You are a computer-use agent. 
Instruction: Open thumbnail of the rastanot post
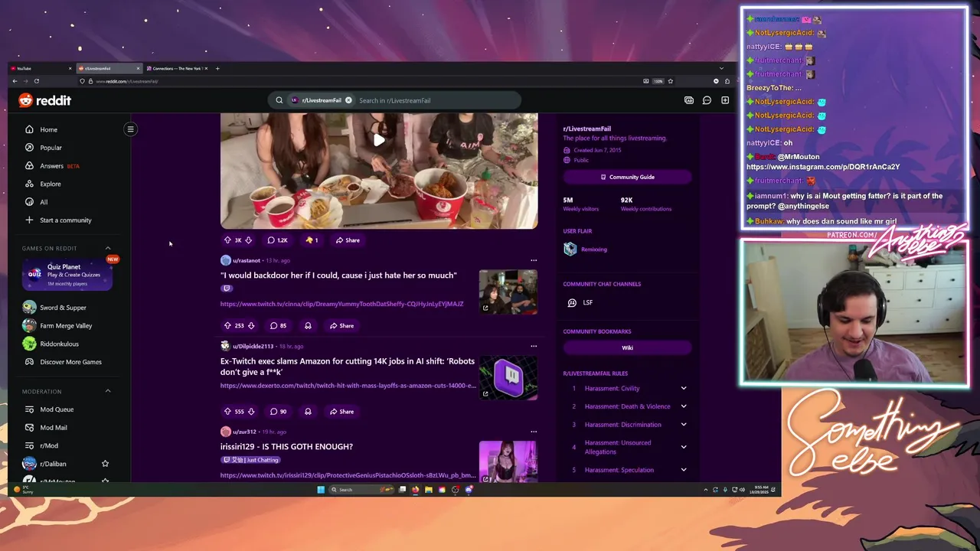click(508, 292)
